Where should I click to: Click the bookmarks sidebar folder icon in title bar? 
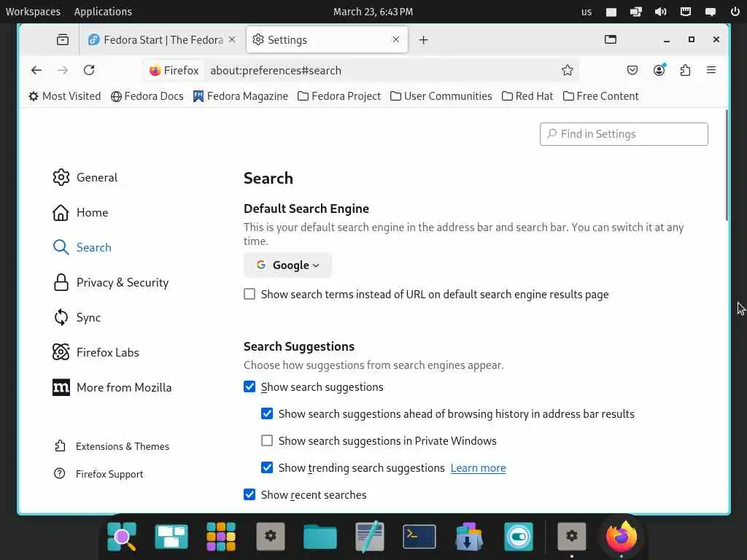point(611,39)
